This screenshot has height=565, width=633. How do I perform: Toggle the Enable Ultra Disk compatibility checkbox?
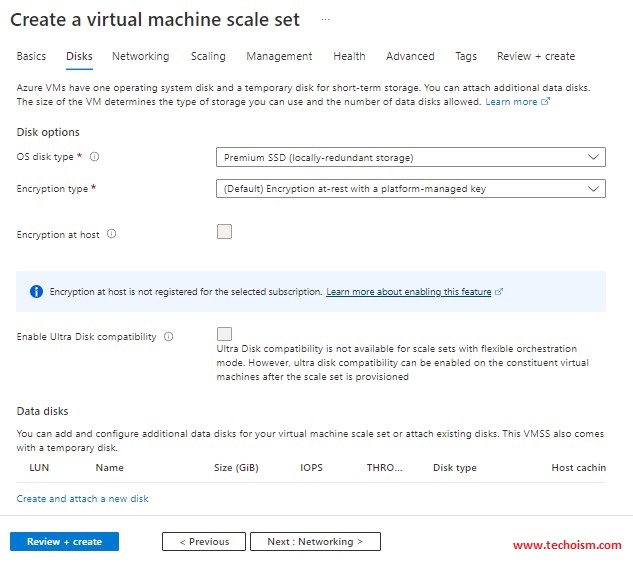[x=224, y=334]
